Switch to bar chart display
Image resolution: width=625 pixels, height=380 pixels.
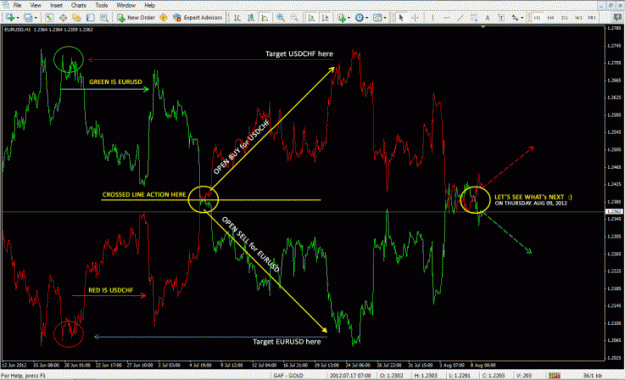238,18
